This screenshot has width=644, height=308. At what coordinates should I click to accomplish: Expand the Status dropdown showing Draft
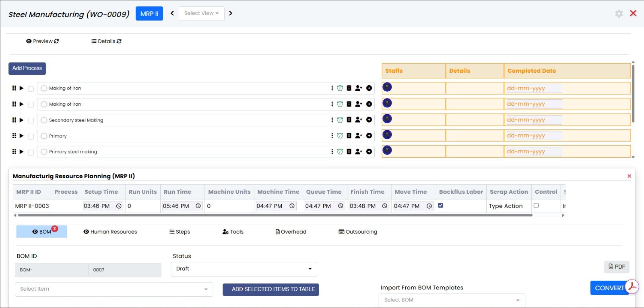click(244, 269)
